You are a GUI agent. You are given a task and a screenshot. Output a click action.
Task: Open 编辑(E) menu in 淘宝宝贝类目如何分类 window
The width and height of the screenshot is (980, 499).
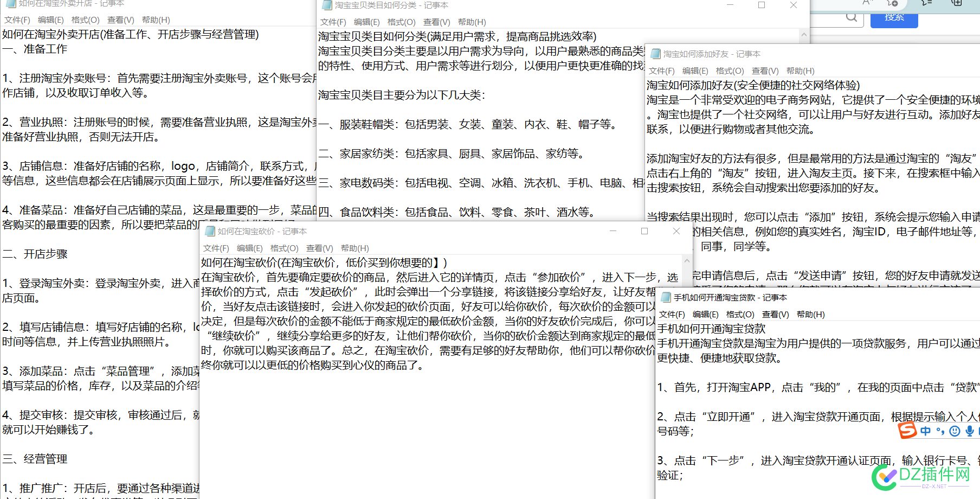click(x=367, y=22)
